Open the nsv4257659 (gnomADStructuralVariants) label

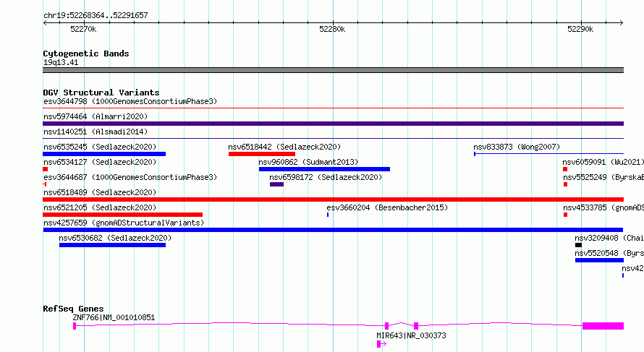click(124, 223)
